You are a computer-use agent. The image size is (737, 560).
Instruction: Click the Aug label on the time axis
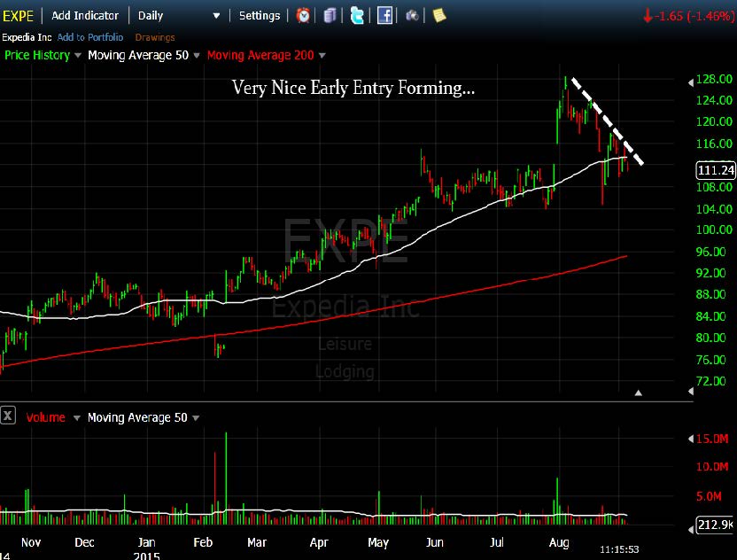559,543
